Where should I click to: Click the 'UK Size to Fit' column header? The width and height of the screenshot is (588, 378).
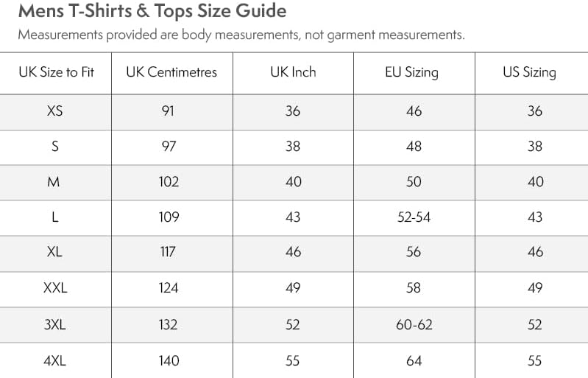tap(56, 72)
